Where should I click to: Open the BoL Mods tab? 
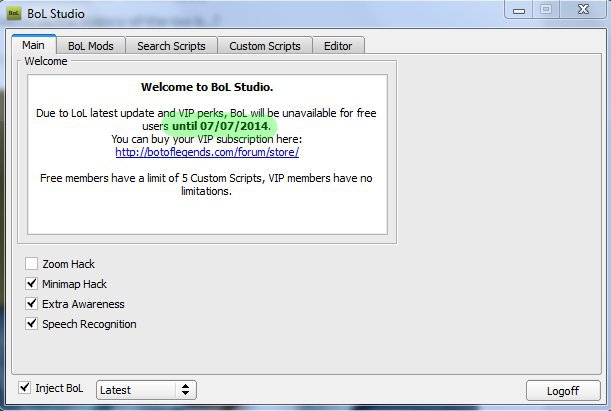coord(91,46)
